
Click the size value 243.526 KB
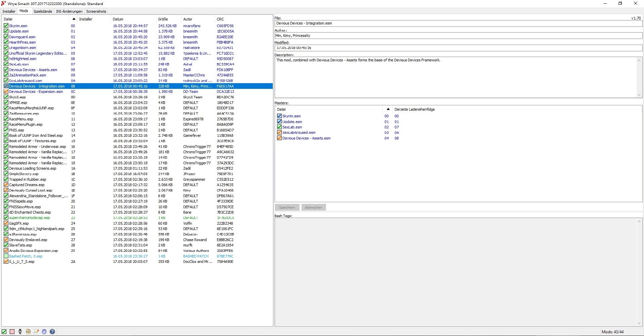(167, 26)
